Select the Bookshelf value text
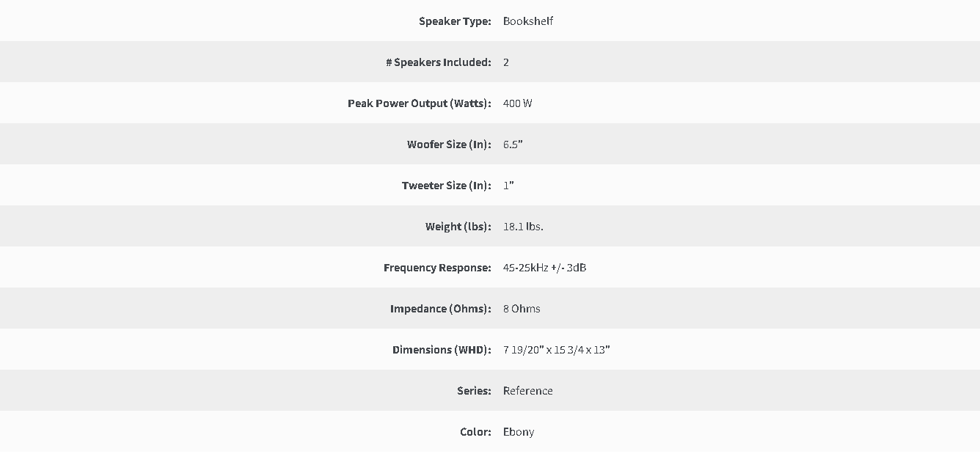 click(x=528, y=21)
